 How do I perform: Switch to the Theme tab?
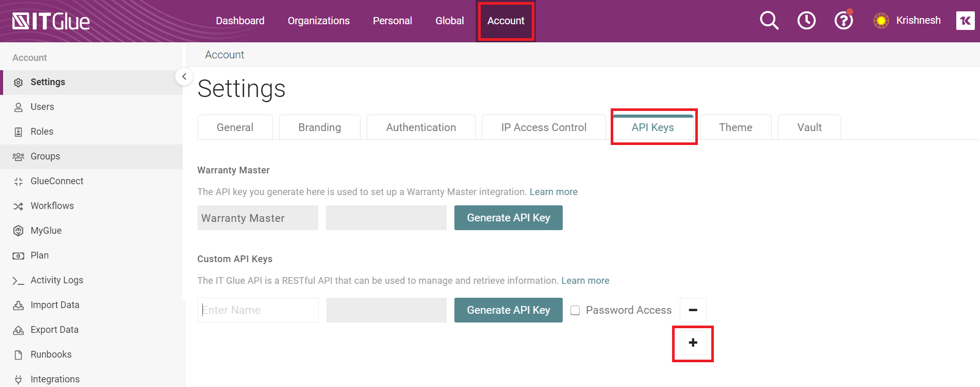point(736,127)
